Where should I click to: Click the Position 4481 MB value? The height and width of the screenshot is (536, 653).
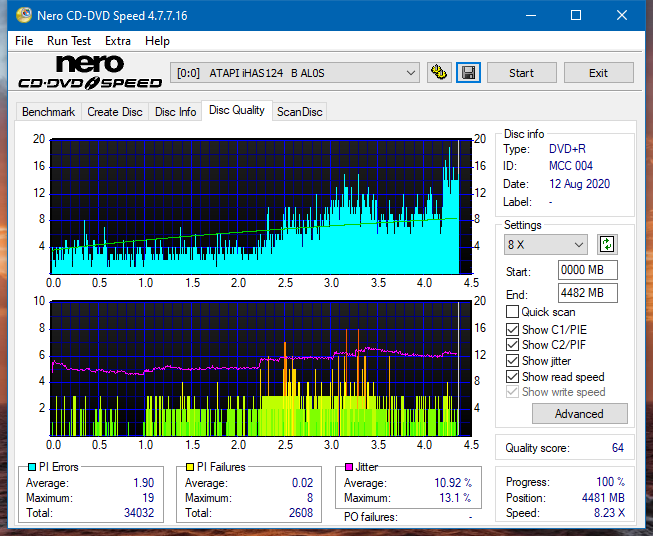[603, 498]
